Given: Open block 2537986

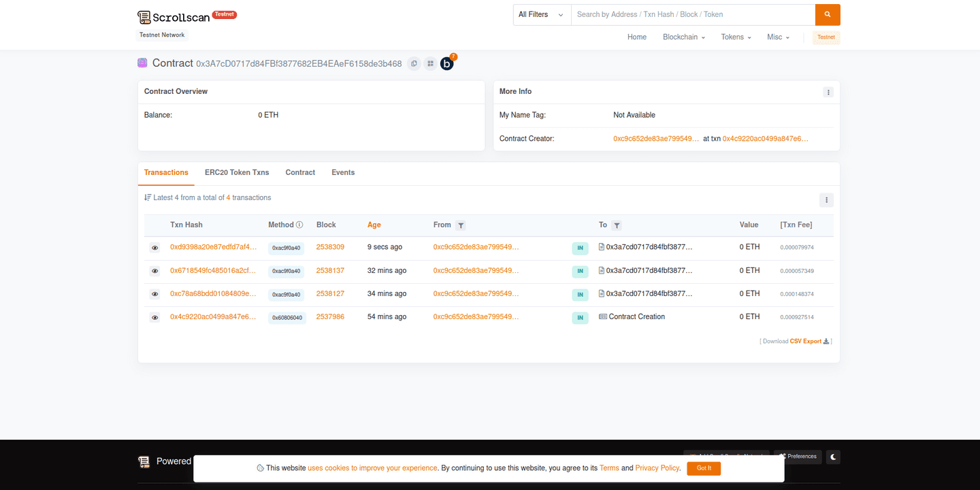Looking at the screenshot, I should [x=330, y=316].
